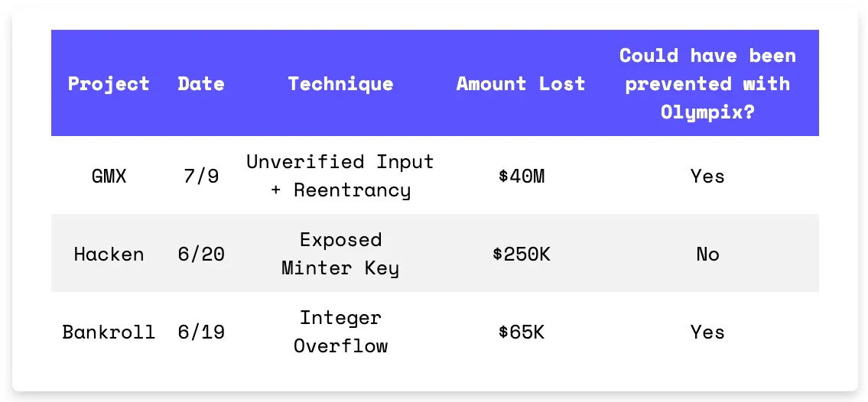Click the "Technique" column header
This screenshot has height=402, width=868.
(340, 83)
